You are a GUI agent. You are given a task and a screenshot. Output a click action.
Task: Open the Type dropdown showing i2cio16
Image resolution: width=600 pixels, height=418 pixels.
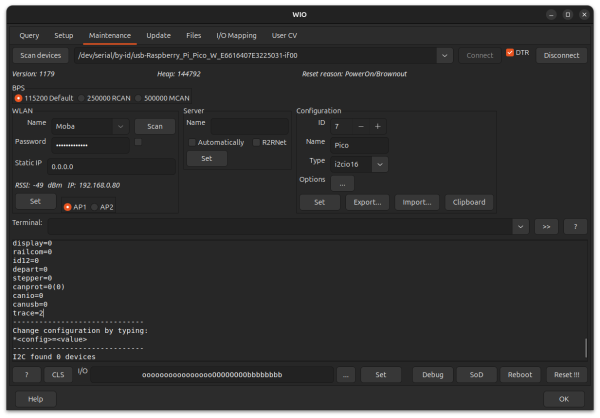pos(379,164)
